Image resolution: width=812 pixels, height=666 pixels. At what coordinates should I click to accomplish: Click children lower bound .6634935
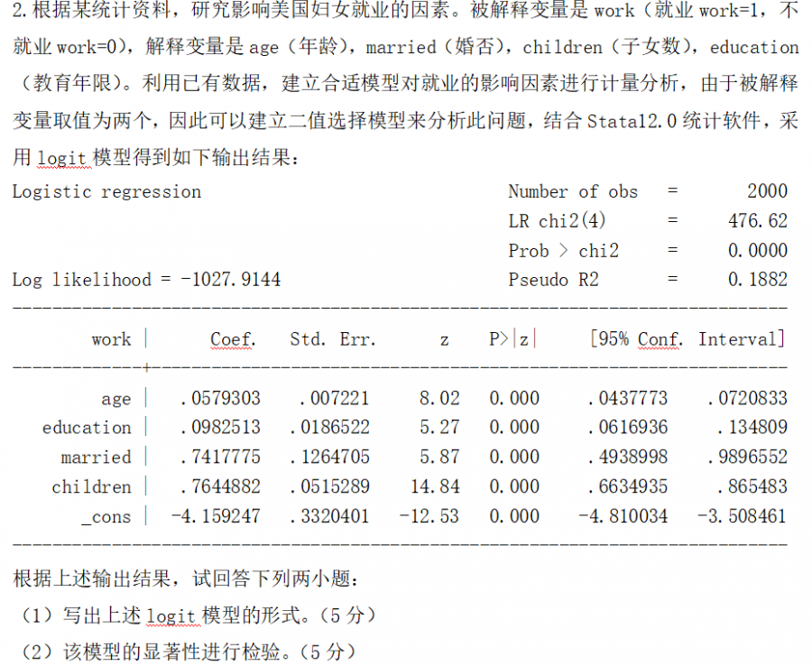click(628, 486)
